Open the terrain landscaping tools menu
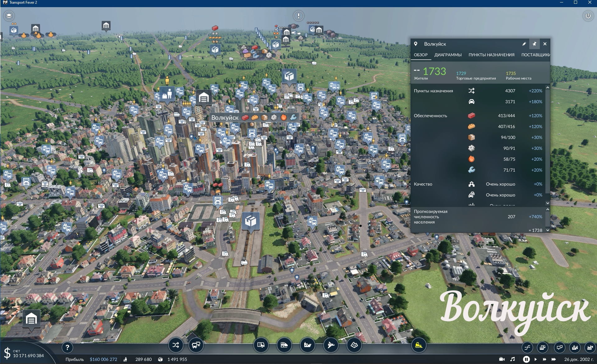The width and height of the screenshot is (597, 364). click(354, 345)
